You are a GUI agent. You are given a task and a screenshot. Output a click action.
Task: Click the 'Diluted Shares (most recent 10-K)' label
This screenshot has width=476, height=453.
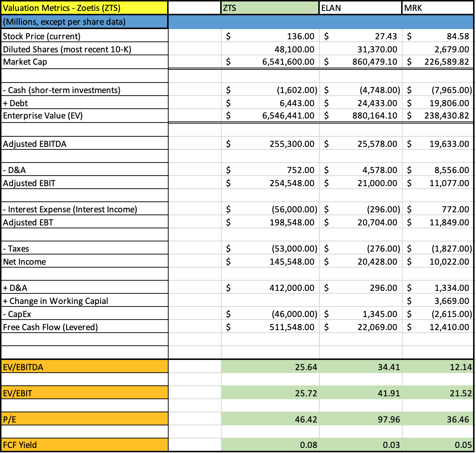[x=67, y=49]
